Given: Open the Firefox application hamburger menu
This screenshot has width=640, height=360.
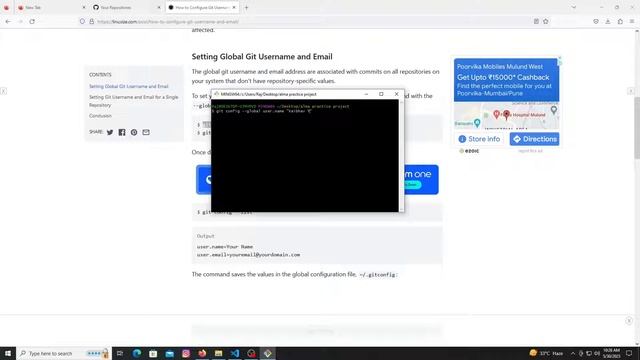Looking at the screenshot, I should coord(632,21).
